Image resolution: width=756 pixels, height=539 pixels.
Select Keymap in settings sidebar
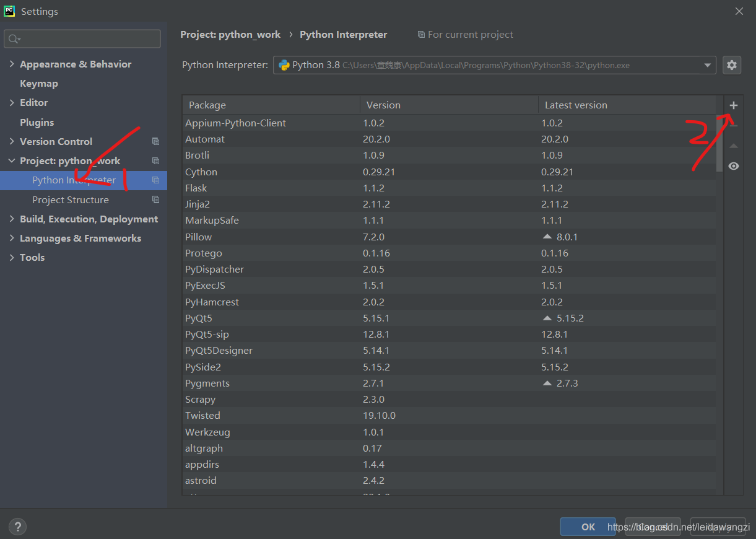click(x=38, y=84)
